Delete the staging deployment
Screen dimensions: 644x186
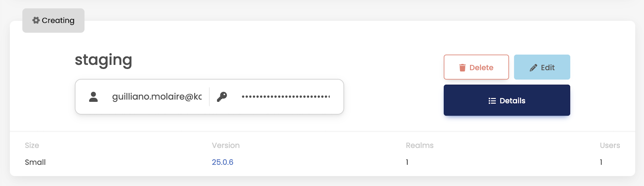(476, 67)
